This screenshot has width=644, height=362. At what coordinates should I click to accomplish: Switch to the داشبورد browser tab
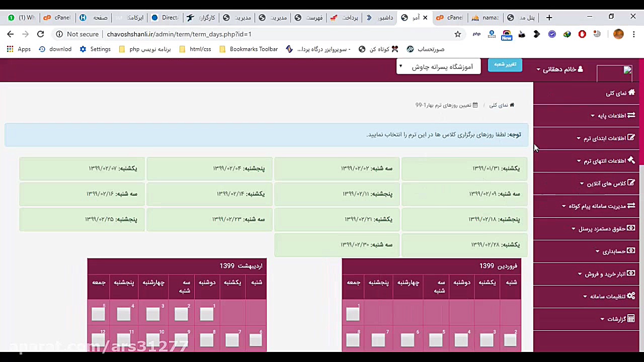pyautogui.click(x=385, y=17)
